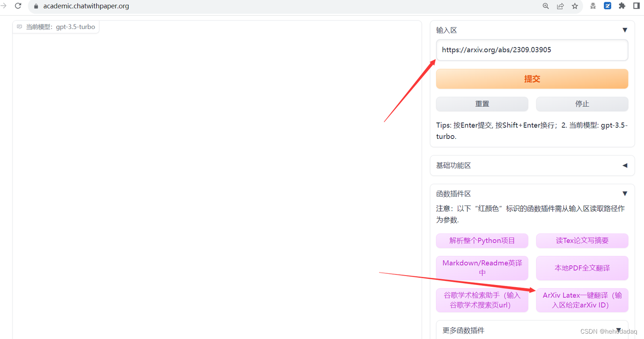Click the chat bubble icon beside 当前模型

point(19,27)
